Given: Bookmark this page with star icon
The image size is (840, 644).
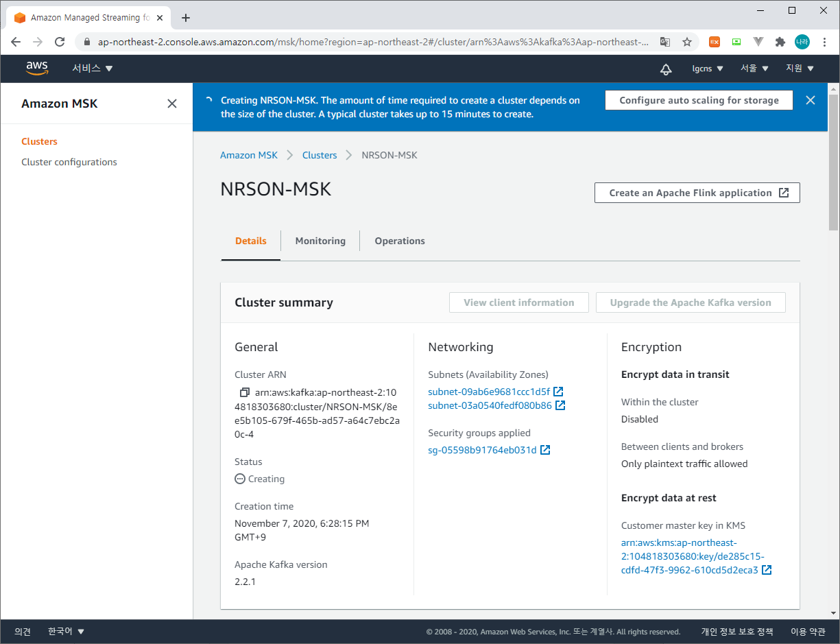Looking at the screenshot, I should tap(686, 42).
